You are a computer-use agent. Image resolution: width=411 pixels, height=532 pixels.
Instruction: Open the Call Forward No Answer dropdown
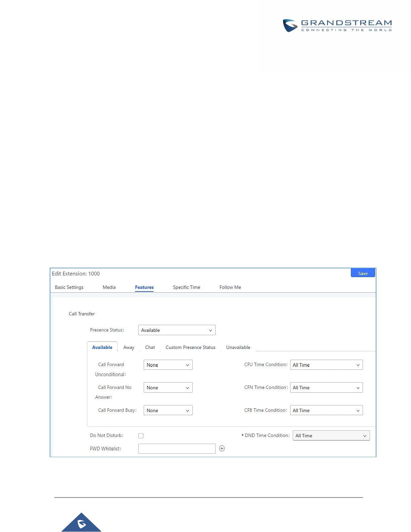[168, 388]
